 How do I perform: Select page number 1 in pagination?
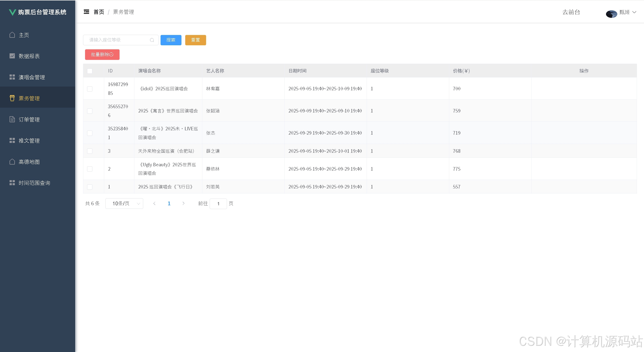pyautogui.click(x=169, y=203)
